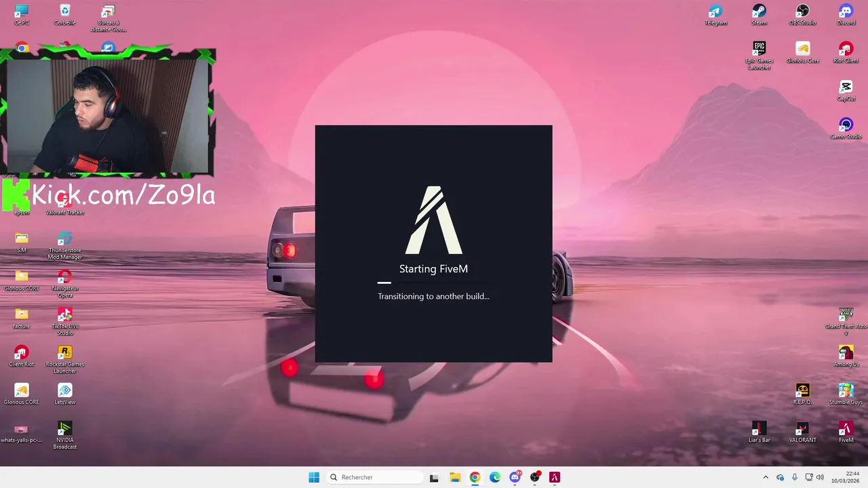Open the Among Us shortcut

[x=846, y=357]
